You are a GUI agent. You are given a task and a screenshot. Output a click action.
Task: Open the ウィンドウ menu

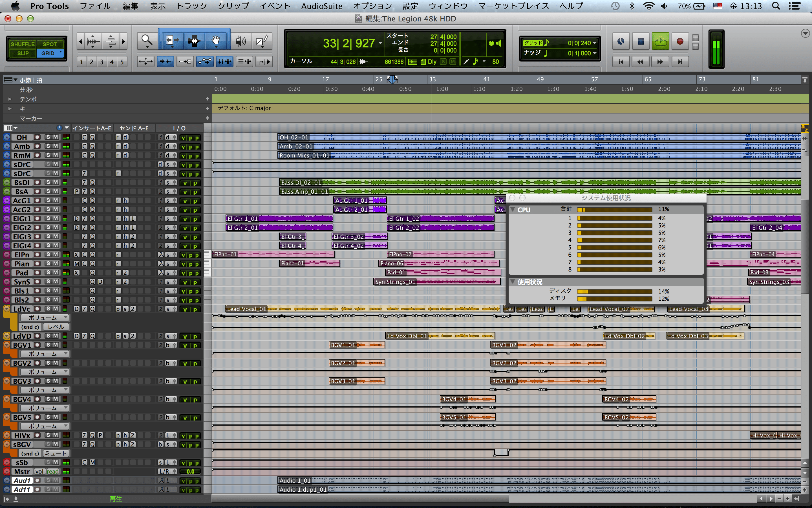tap(448, 6)
